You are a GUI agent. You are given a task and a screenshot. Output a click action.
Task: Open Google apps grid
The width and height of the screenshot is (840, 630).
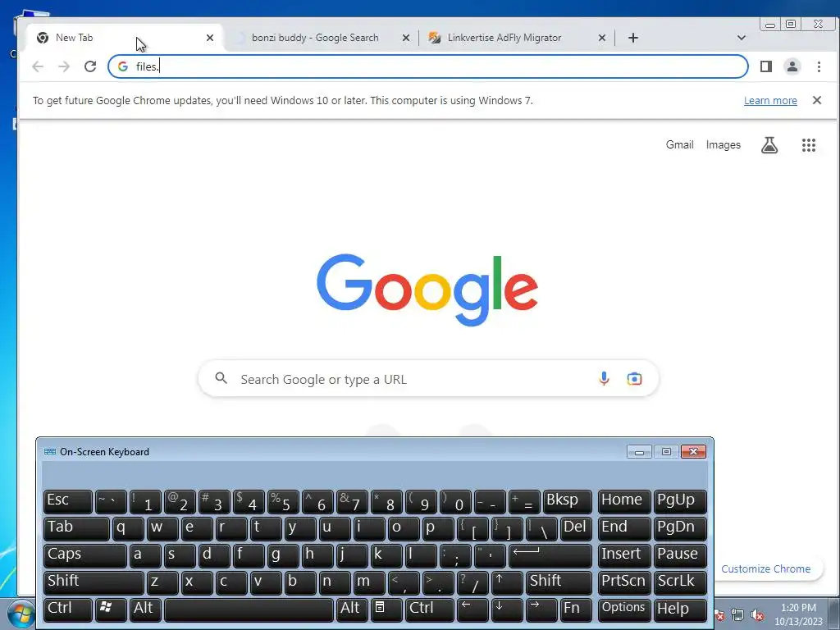click(x=808, y=145)
